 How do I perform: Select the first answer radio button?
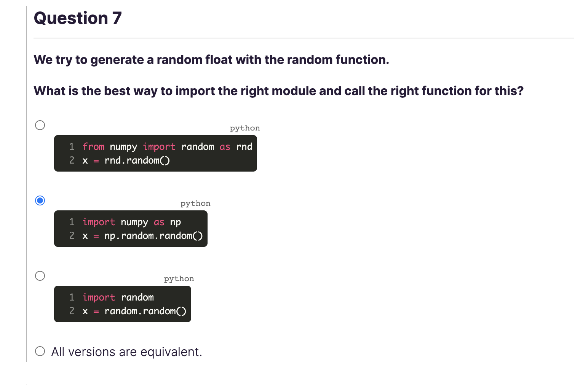coord(40,125)
